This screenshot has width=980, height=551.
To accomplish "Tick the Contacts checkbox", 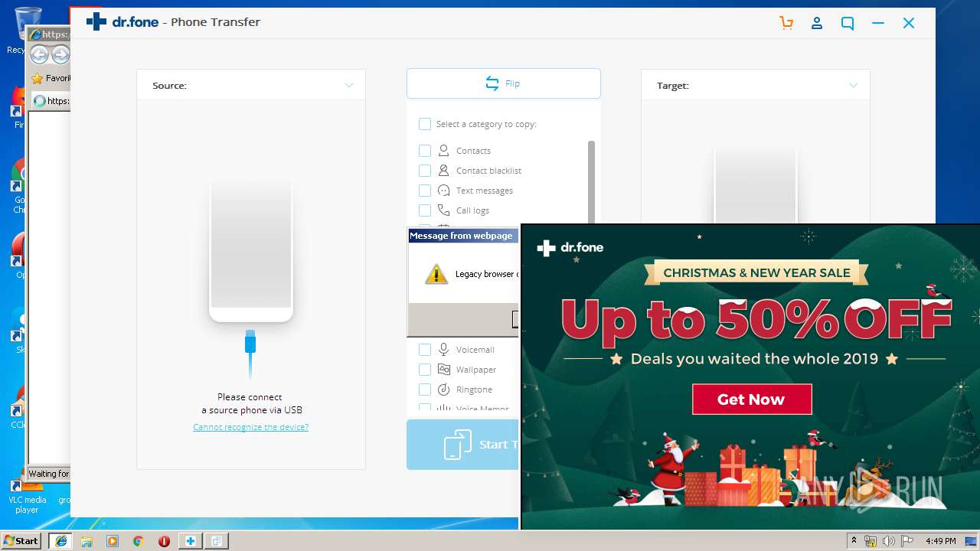I will [425, 151].
